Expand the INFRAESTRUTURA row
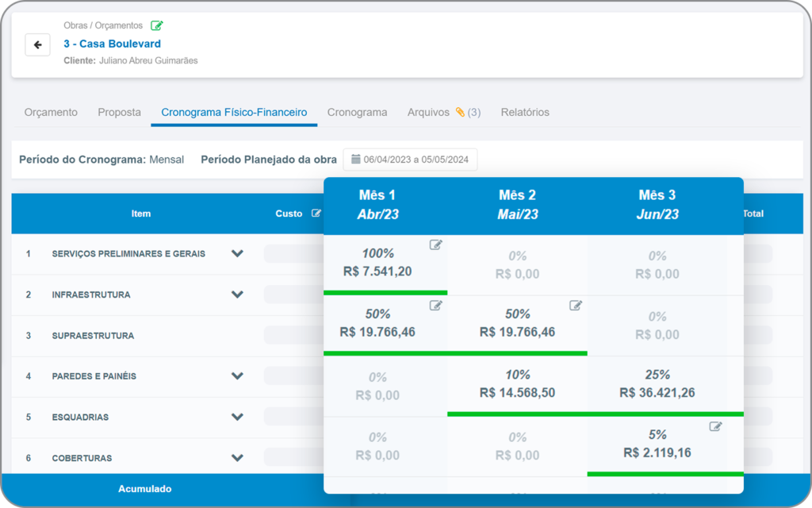Screen dimensions: 812x508 tap(237, 294)
